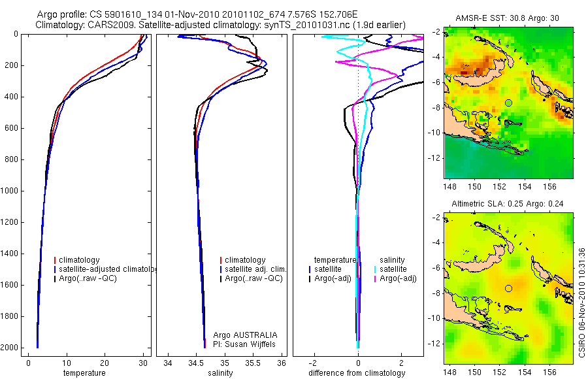The image size is (588, 379).
Task: Click salinity axis tick label '36'
Action: (x=281, y=363)
